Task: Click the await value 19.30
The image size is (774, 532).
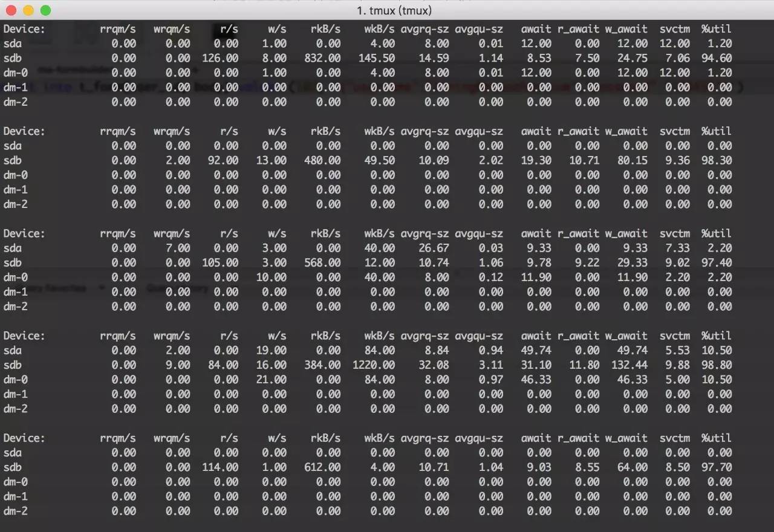Action: [536, 160]
